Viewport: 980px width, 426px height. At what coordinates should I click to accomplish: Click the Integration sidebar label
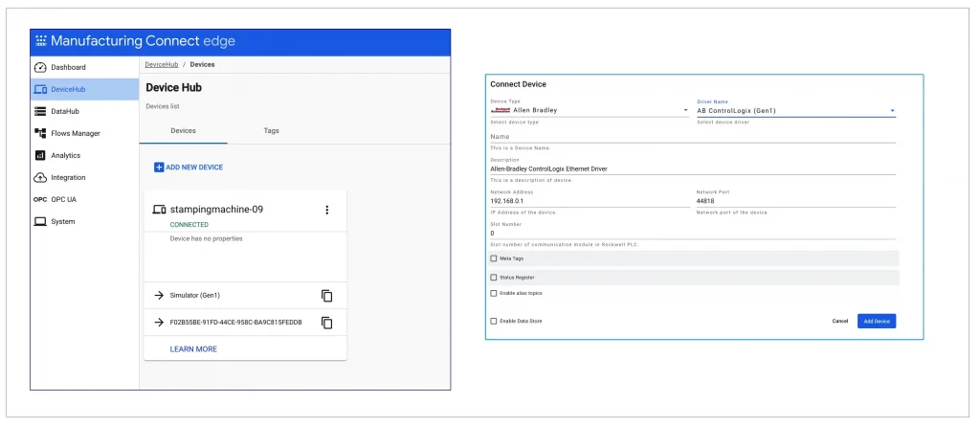pos(68,178)
